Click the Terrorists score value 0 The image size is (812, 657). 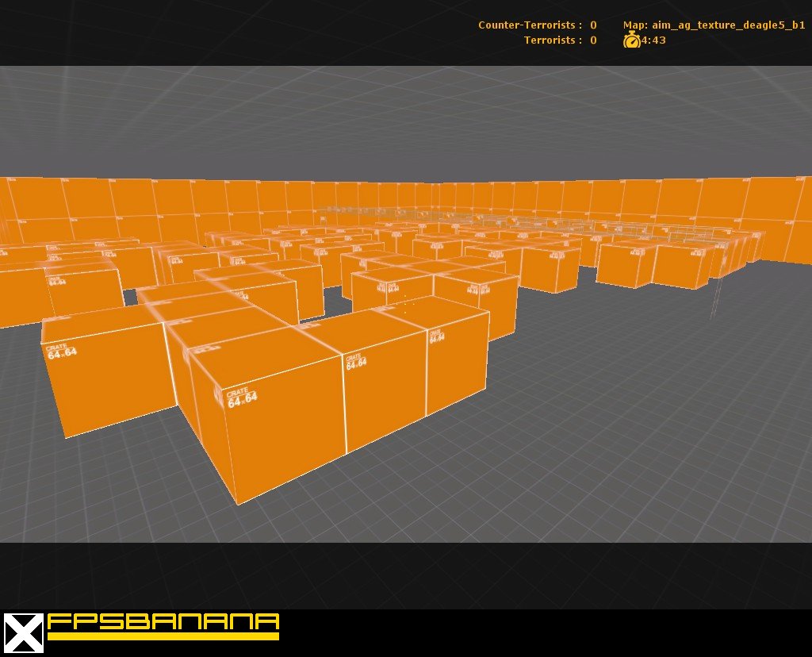pyautogui.click(x=593, y=40)
